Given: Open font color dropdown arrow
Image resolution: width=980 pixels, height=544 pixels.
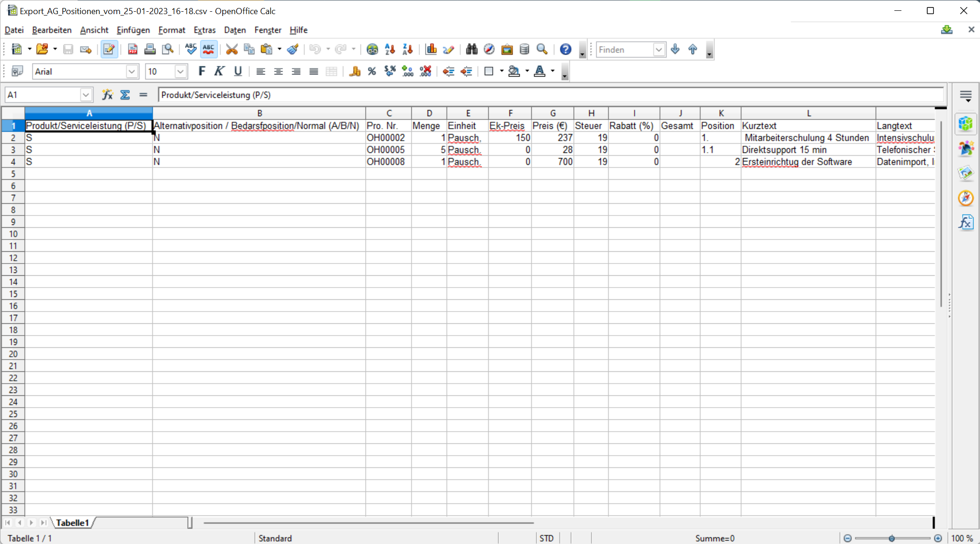Looking at the screenshot, I should pos(553,72).
